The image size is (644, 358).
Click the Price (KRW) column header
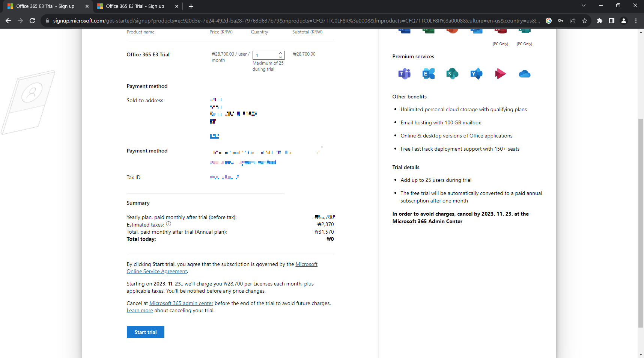pyautogui.click(x=221, y=32)
